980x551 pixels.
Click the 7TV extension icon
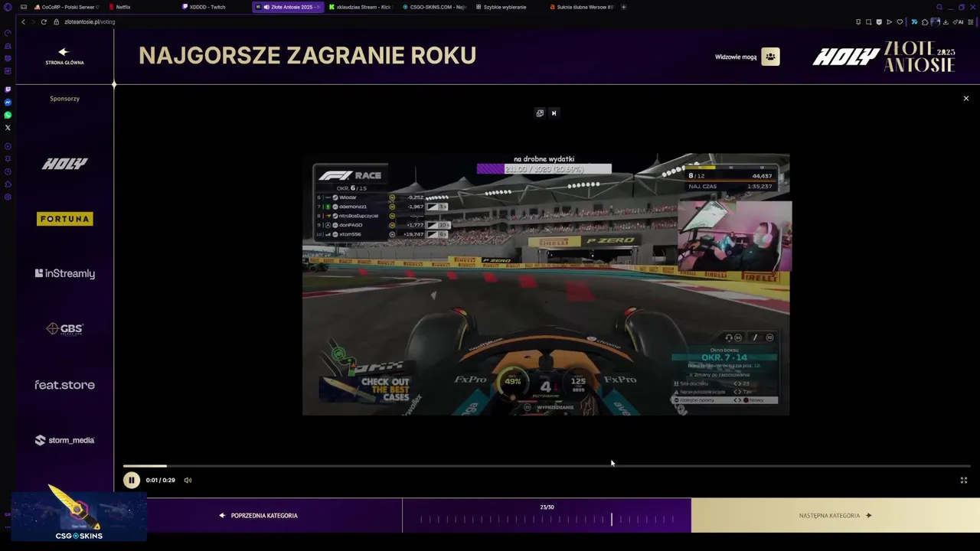click(x=914, y=22)
